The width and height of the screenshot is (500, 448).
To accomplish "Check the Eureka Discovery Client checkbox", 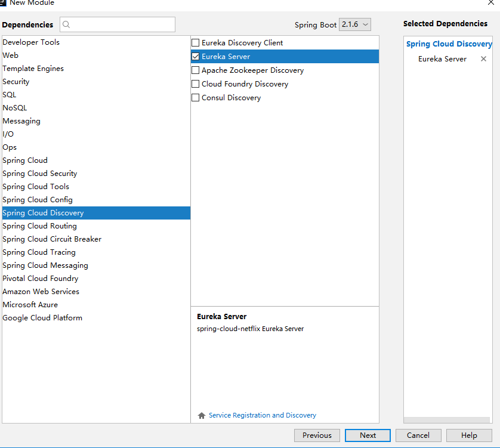I will 196,43.
